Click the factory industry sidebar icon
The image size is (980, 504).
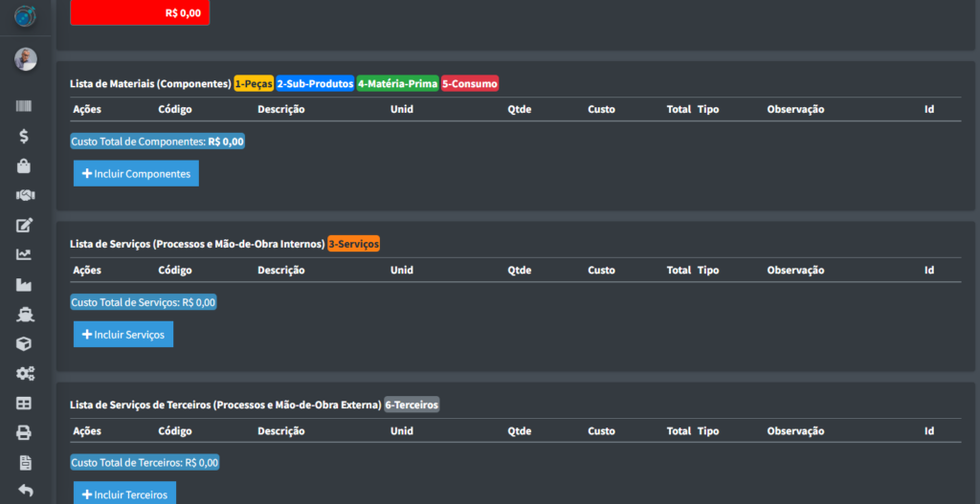tap(25, 284)
